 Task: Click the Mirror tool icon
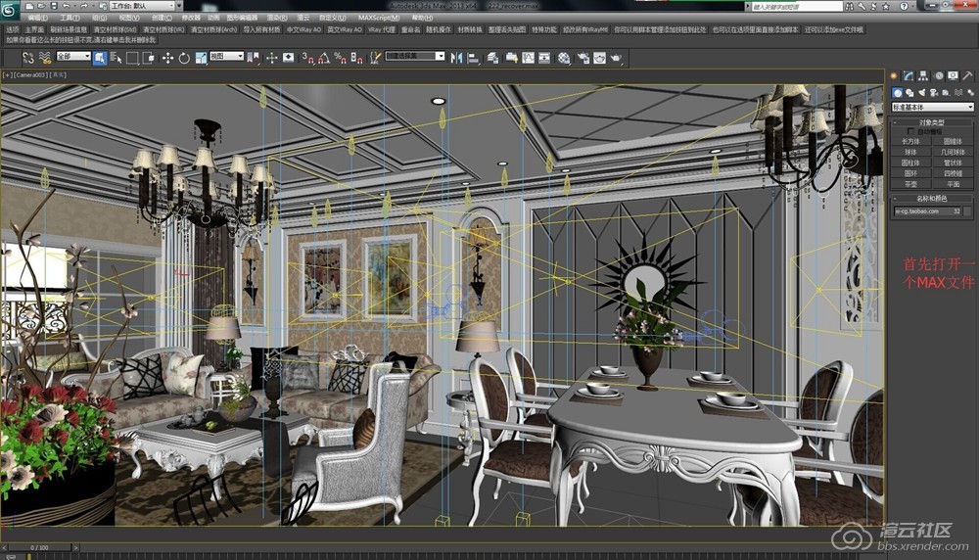pos(456,58)
